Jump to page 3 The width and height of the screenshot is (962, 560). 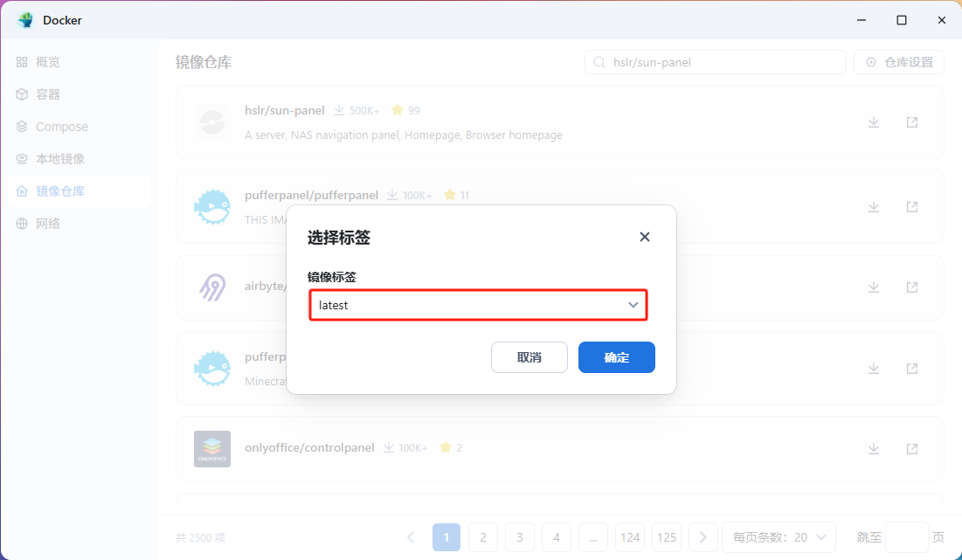[x=520, y=537]
